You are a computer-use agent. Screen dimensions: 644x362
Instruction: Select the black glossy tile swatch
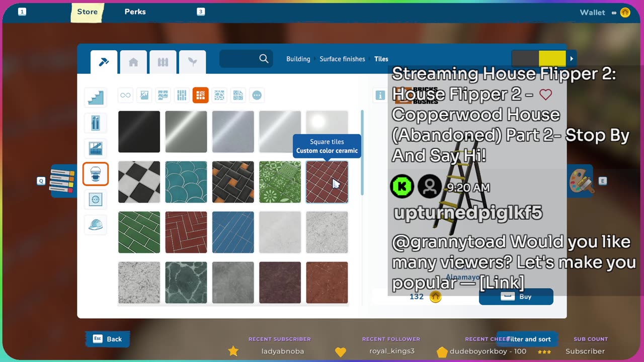[x=139, y=132]
